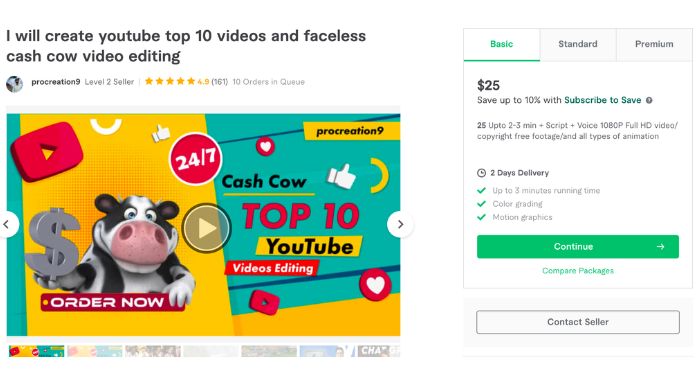Open Subscribe to Save help icon

(x=649, y=100)
